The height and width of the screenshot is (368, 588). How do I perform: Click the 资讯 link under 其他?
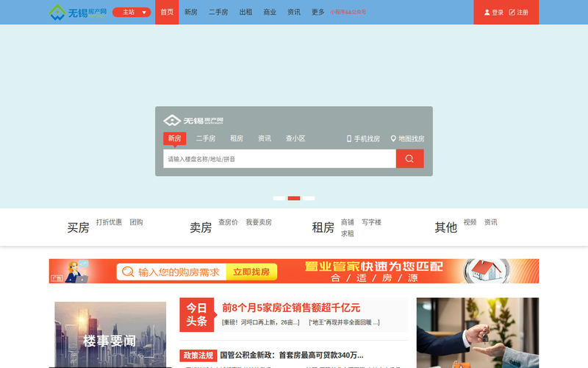click(490, 222)
